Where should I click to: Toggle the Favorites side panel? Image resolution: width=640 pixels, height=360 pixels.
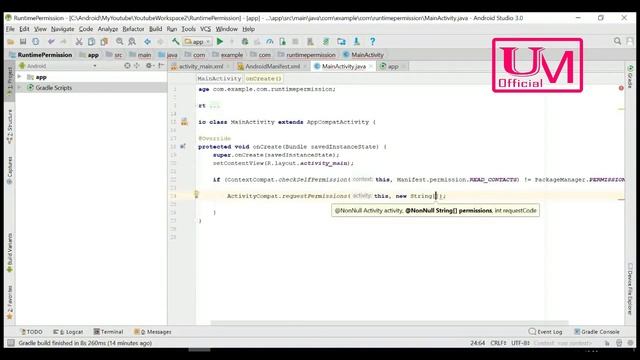coord(9,302)
